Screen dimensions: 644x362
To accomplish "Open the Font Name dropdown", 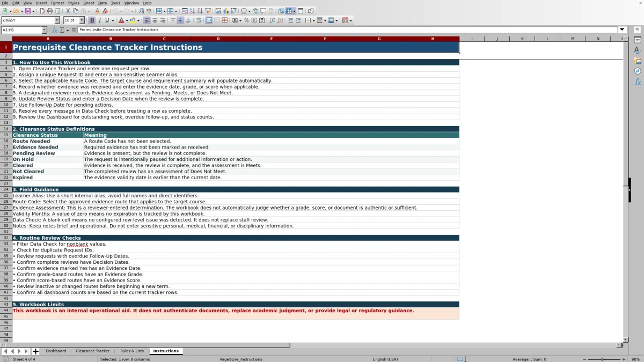I will (x=57, y=20).
